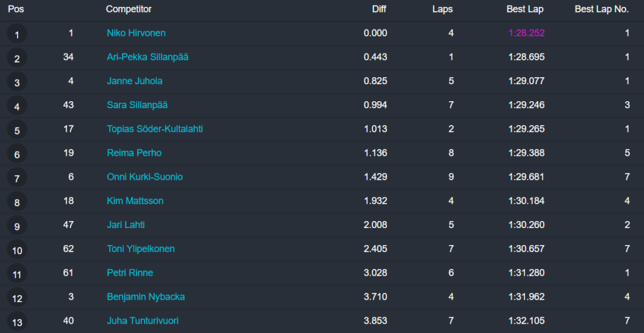
Task: Open Reima Perho competitor page
Action: click(134, 153)
